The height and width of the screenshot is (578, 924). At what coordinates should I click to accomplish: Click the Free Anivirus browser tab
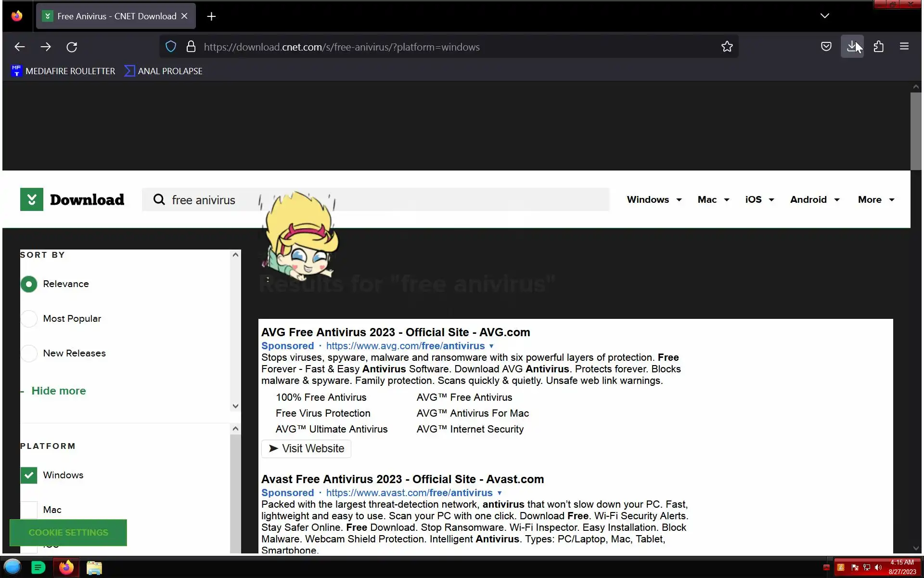115,16
